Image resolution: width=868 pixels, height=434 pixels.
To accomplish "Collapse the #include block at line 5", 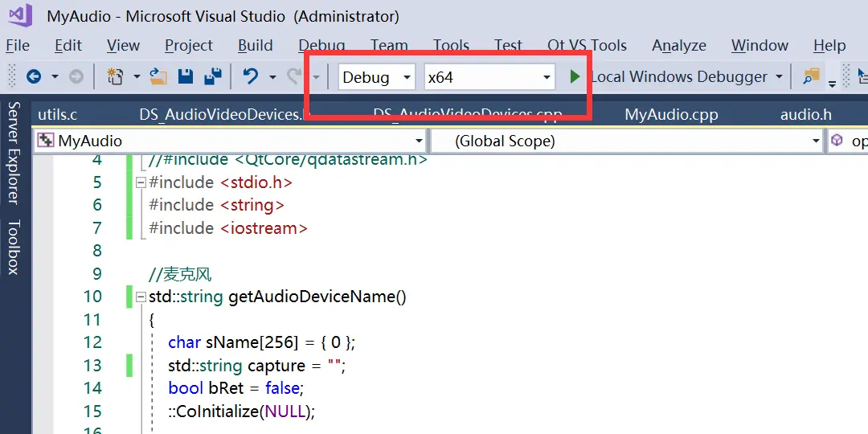I will click(141, 182).
